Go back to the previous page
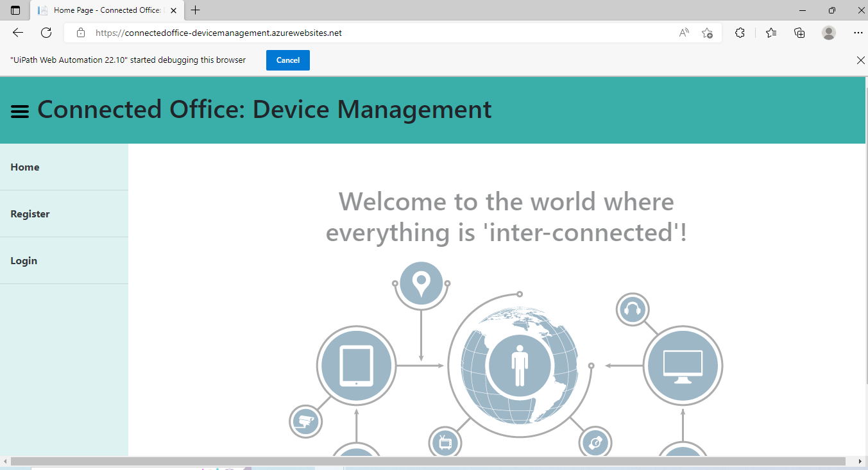868x470 pixels. click(18, 33)
